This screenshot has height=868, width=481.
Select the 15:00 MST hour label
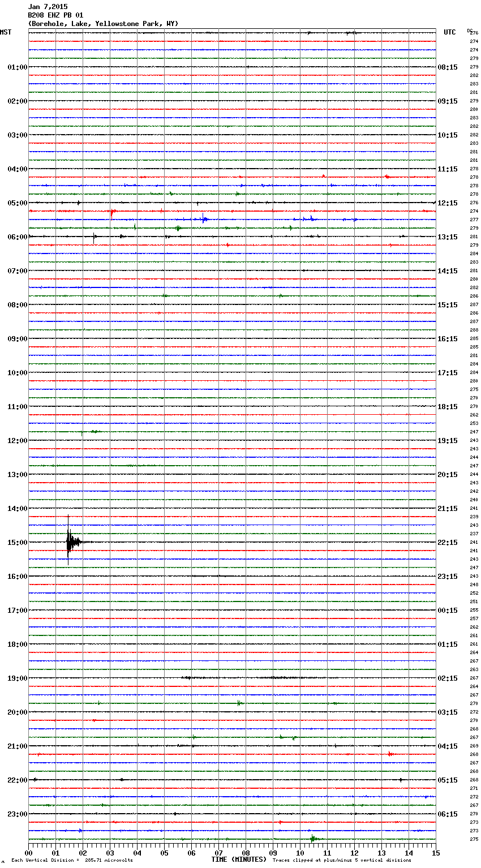(x=18, y=543)
